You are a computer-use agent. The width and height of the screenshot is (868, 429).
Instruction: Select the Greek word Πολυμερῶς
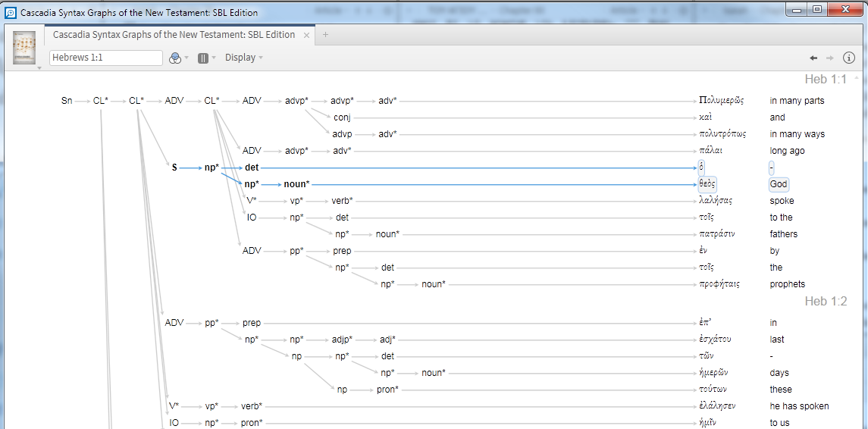pyautogui.click(x=721, y=101)
